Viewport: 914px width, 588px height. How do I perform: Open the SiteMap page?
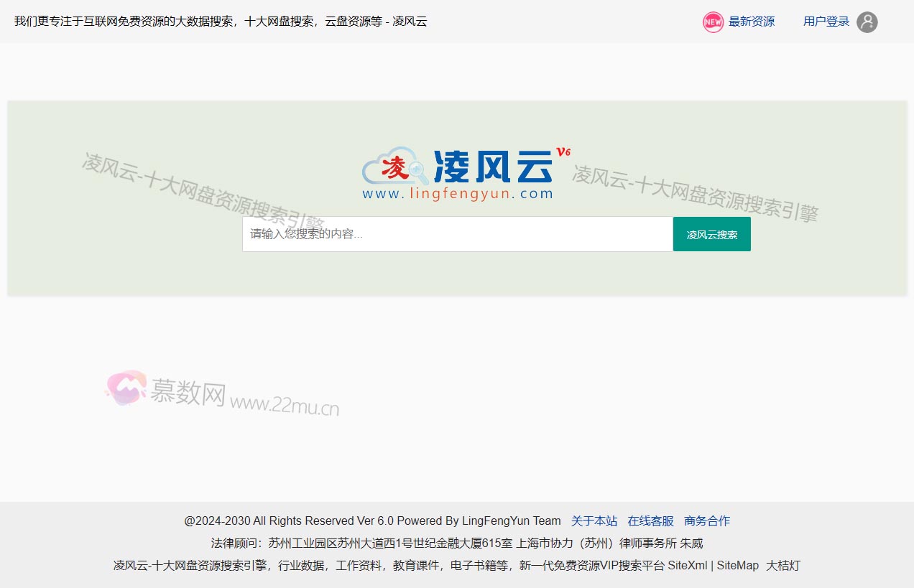pyautogui.click(x=739, y=565)
